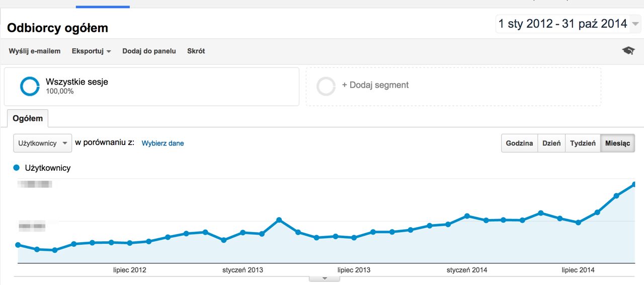Click the date range 1 sty 2012 - 31 paź 2014

click(x=562, y=24)
